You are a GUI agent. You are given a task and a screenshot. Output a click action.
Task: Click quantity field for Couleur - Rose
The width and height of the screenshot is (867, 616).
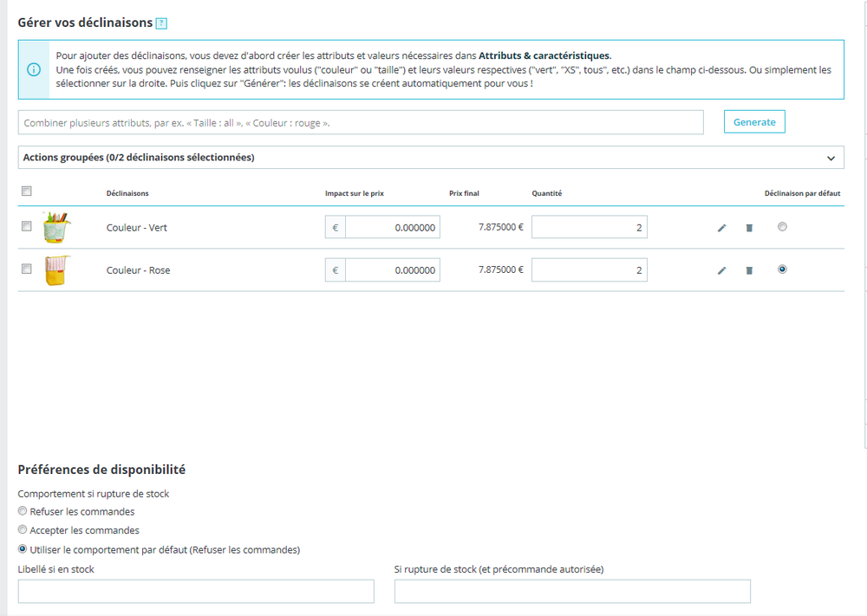pyautogui.click(x=590, y=270)
